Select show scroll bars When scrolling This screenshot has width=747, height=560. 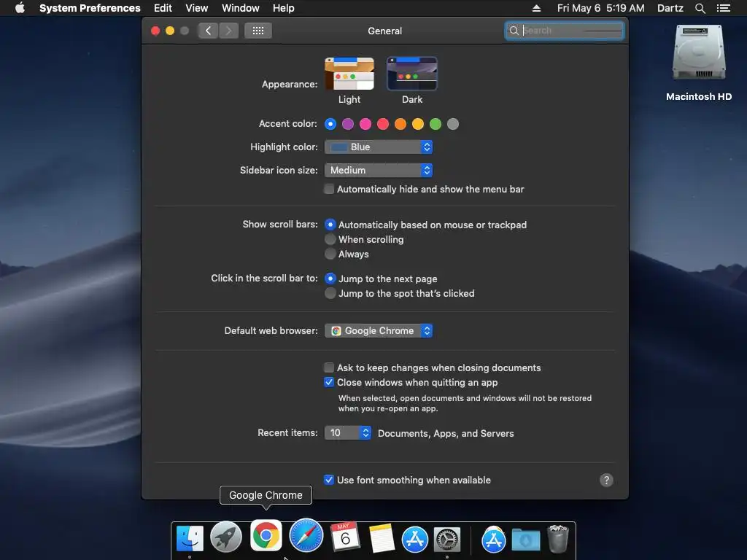click(x=330, y=239)
